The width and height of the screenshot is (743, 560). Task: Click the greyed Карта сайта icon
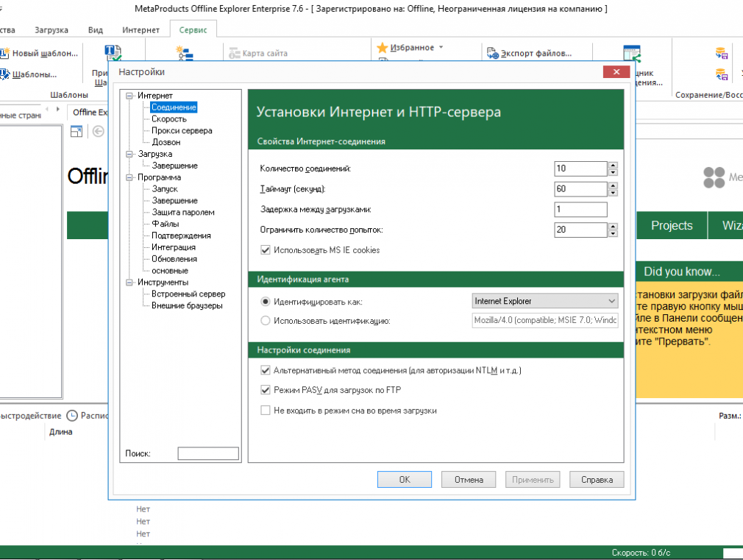(x=235, y=53)
